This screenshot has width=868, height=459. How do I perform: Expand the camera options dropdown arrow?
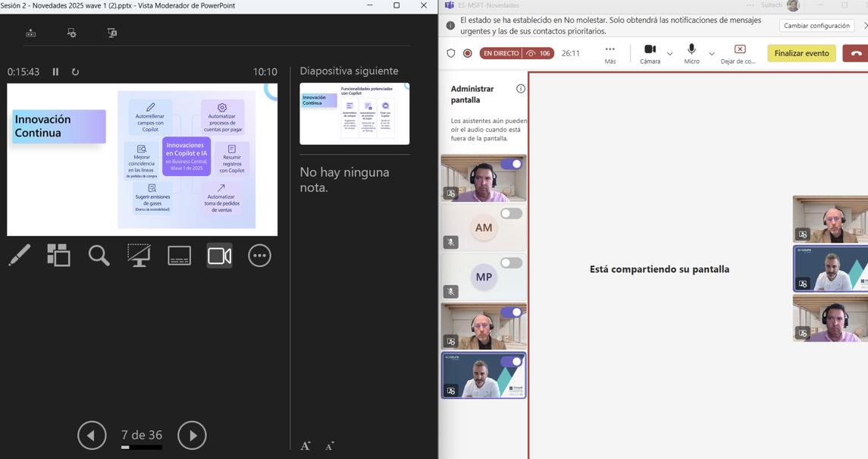click(670, 54)
